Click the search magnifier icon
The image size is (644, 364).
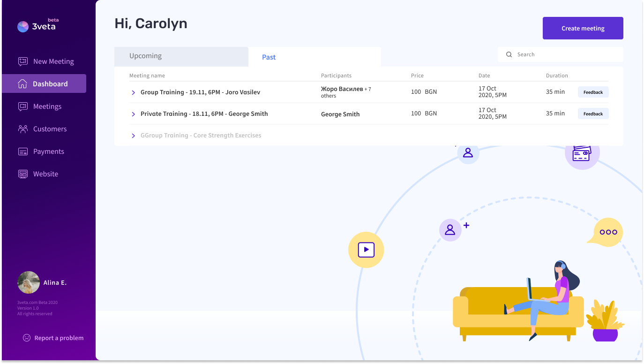point(509,54)
